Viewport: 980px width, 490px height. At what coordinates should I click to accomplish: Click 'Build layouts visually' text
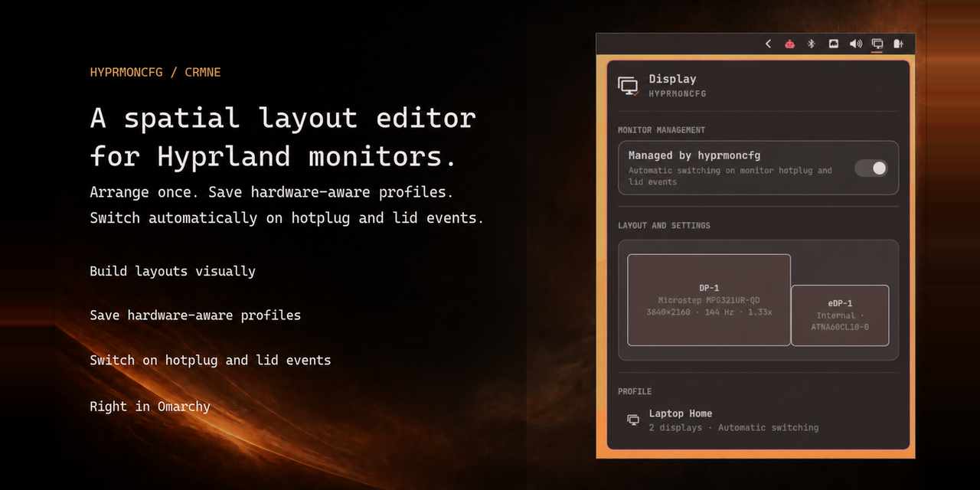point(172,271)
